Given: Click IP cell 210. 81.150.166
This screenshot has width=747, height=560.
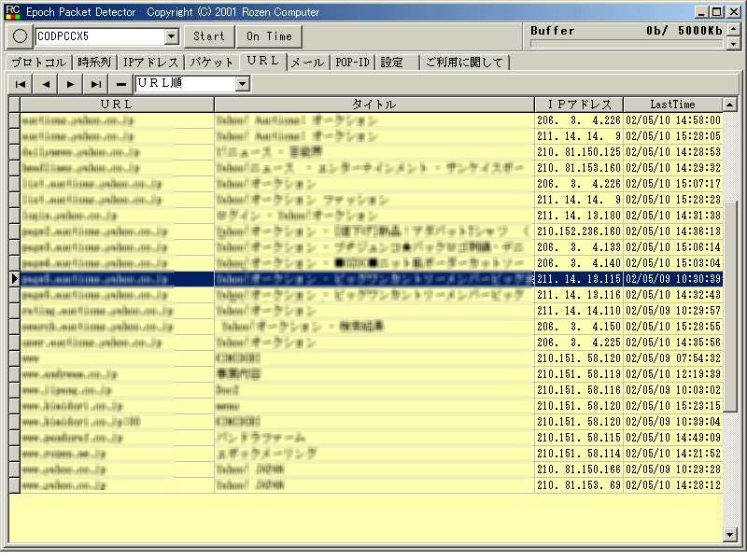Looking at the screenshot, I should (x=579, y=469).
